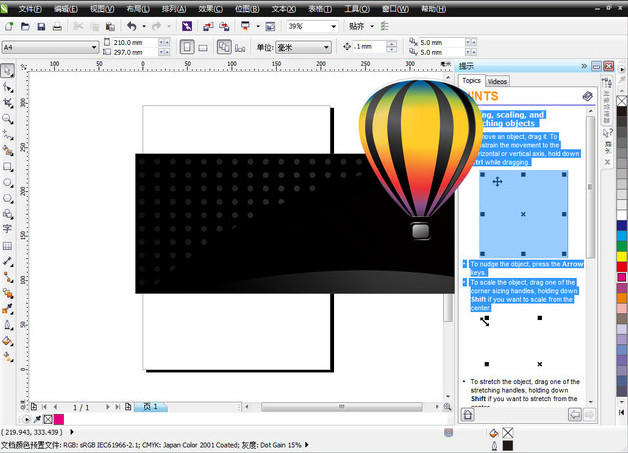Select the Polygon tool

[x=7, y=198]
